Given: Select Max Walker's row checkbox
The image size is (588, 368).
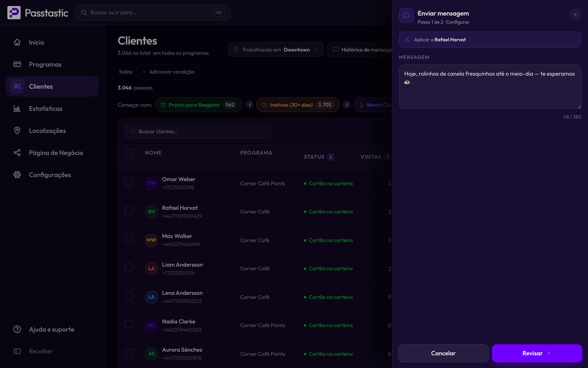Looking at the screenshot, I should [129, 239].
